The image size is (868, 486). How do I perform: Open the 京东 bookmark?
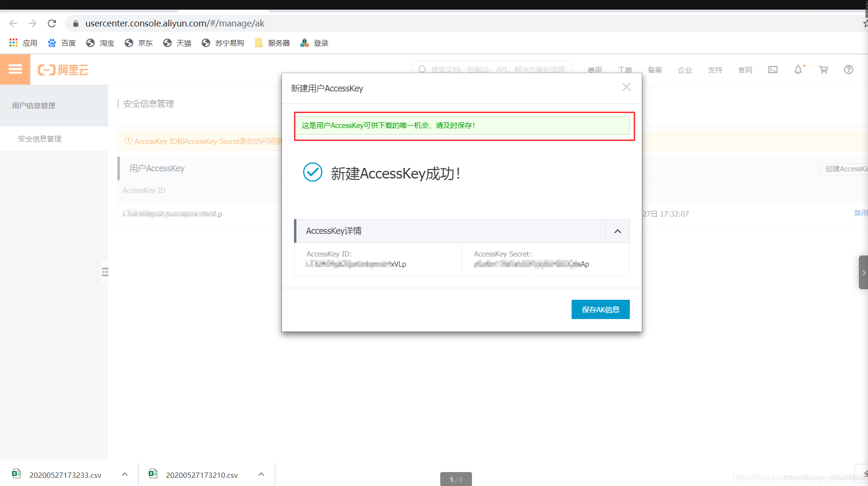click(x=139, y=43)
